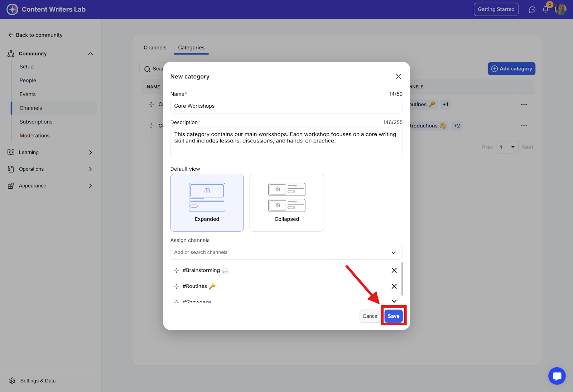Open Settings & Data link

[x=38, y=381]
